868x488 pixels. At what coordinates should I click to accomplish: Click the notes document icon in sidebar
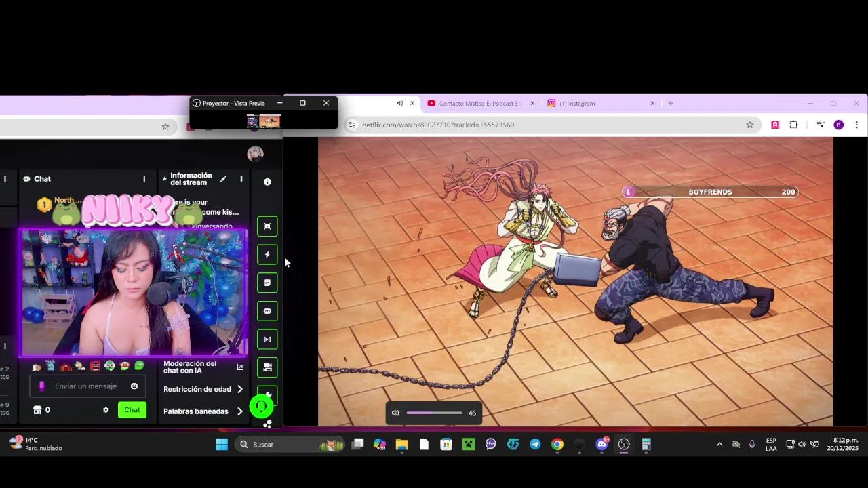[267, 283]
